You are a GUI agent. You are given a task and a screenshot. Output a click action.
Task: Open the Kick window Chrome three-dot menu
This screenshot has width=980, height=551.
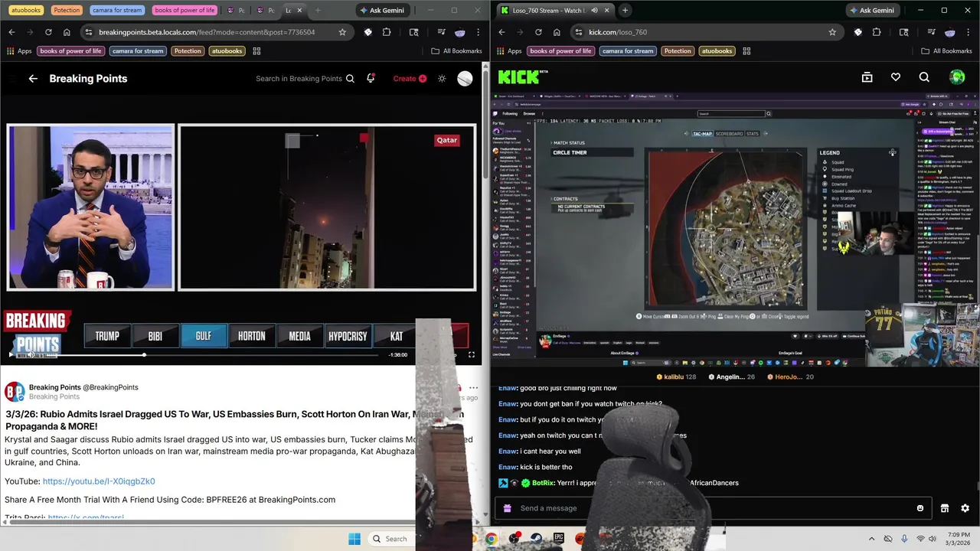(969, 32)
